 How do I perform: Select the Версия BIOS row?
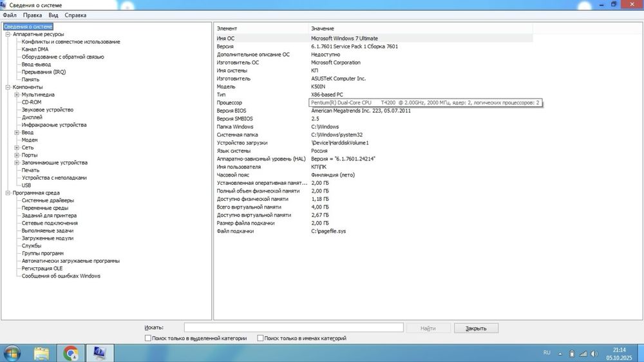pos(374,111)
